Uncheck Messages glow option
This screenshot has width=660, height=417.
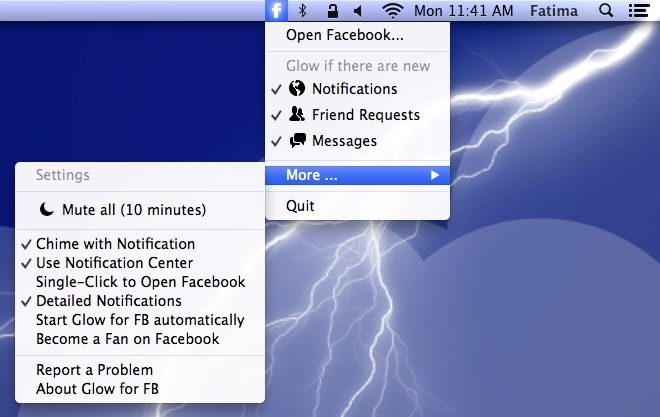(x=357, y=141)
